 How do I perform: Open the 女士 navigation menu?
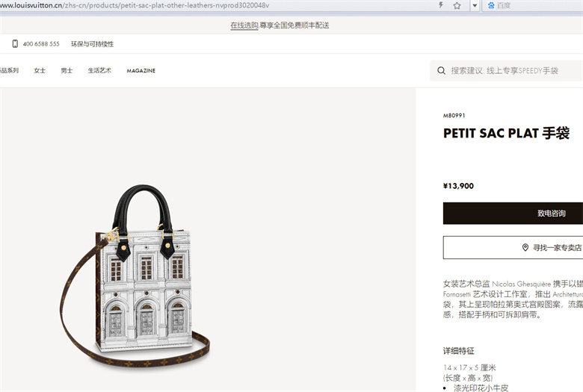click(40, 70)
